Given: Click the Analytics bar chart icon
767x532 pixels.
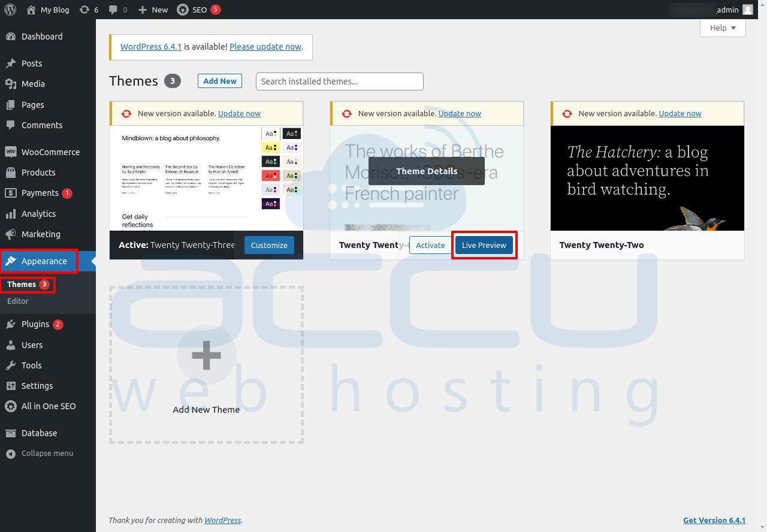Looking at the screenshot, I should (10, 214).
